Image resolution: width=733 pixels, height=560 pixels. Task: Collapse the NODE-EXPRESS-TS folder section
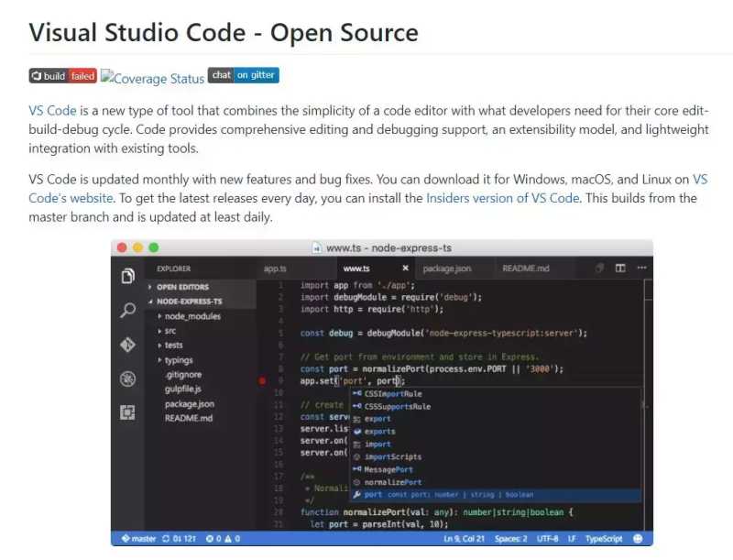coord(151,301)
